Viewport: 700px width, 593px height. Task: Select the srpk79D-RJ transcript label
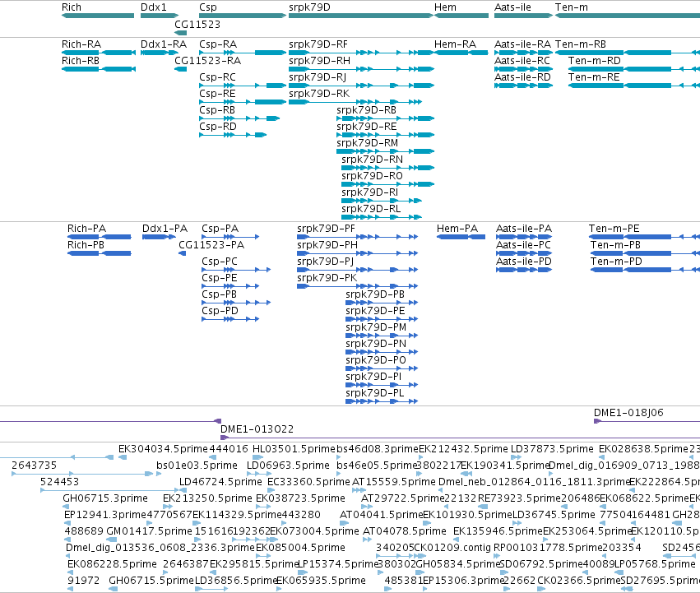[x=318, y=77]
